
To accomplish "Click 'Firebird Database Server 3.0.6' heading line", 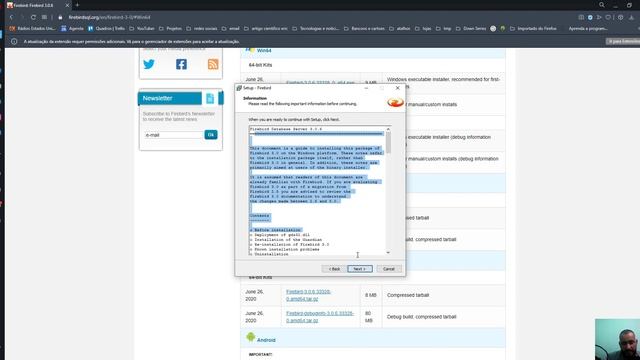I will point(286,129).
